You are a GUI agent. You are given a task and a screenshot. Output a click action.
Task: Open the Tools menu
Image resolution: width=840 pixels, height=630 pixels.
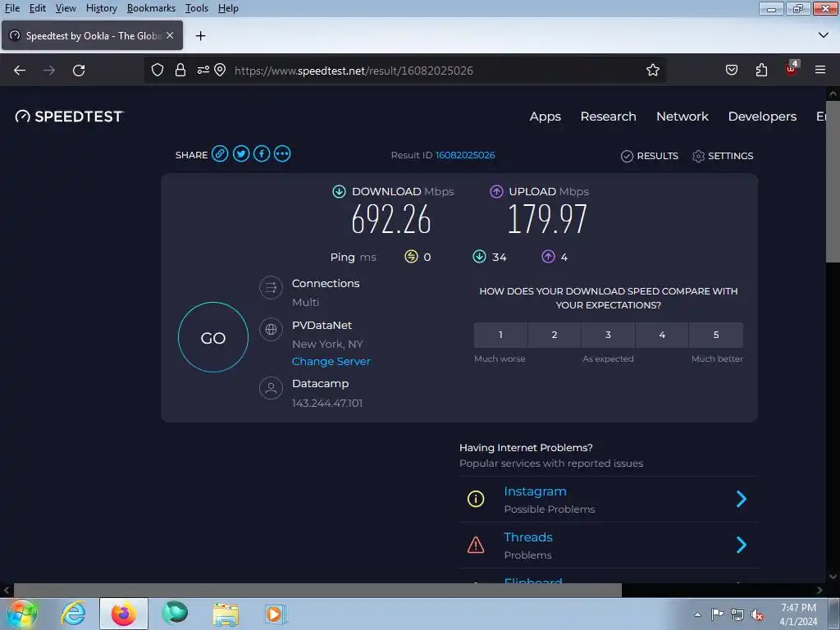(197, 8)
